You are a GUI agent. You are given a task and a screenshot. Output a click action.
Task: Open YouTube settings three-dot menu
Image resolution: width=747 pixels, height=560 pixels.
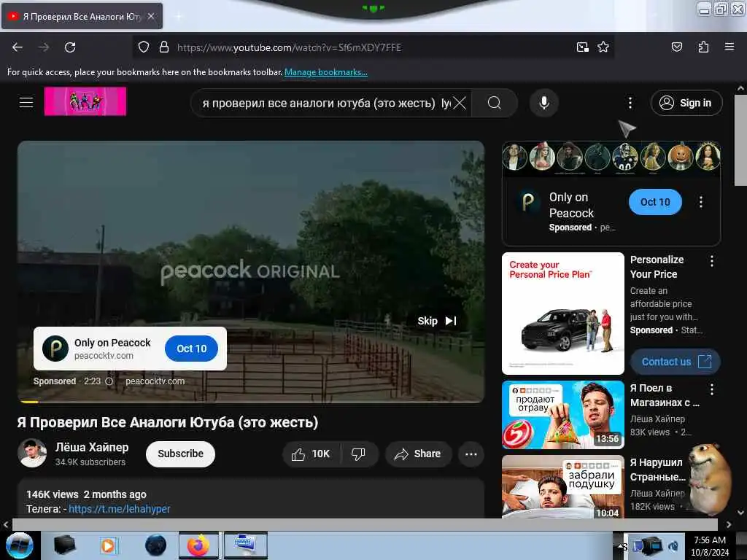630,103
